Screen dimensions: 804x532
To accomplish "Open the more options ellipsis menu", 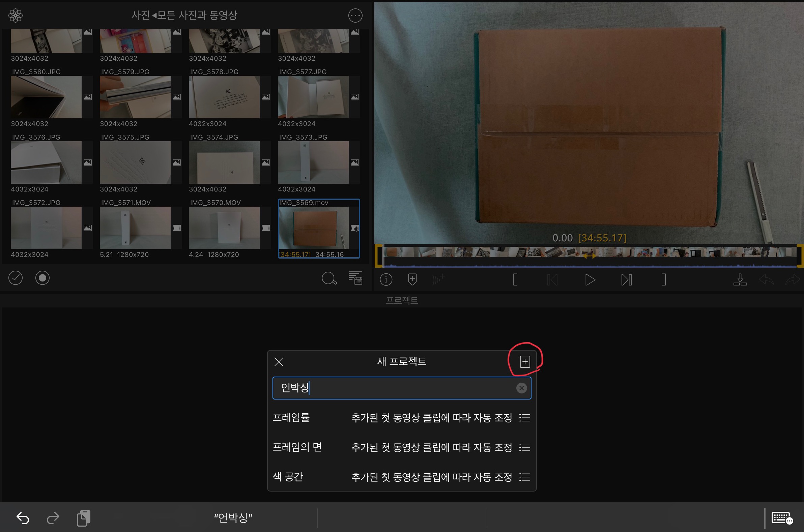I will (355, 16).
